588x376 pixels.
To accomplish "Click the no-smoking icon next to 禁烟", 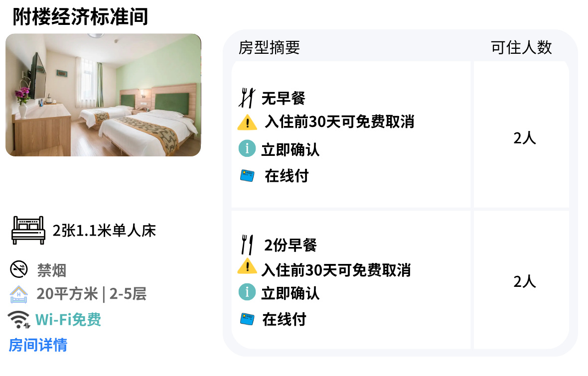I will [x=19, y=269].
